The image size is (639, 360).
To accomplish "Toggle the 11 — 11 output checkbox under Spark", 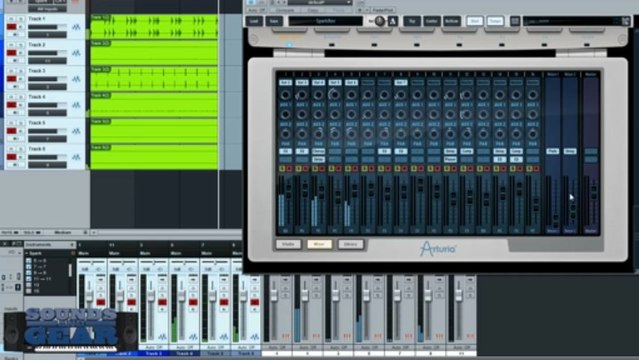I will coord(29,279).
